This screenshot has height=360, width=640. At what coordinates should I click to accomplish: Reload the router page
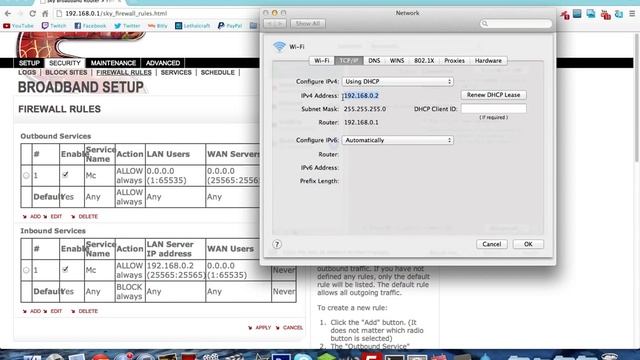[x=32, y=13]
